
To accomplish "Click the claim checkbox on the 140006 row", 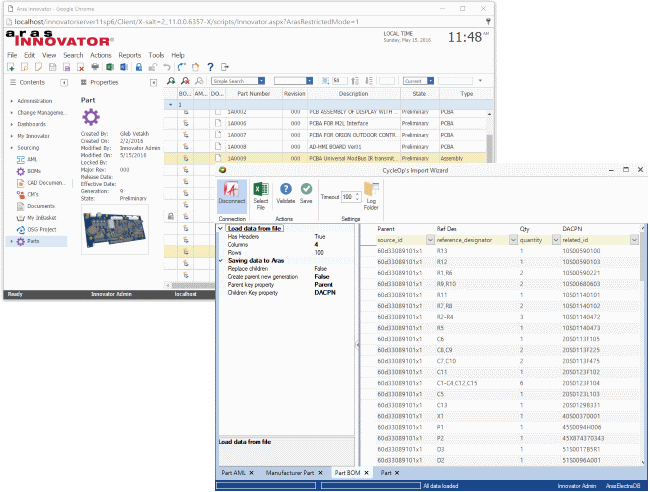I will coord(218,123).
